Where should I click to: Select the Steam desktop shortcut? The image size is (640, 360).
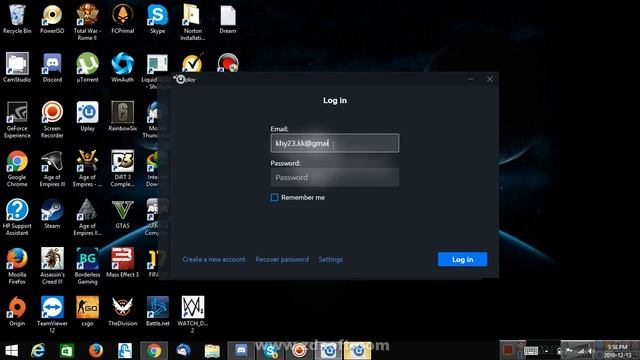52,214
